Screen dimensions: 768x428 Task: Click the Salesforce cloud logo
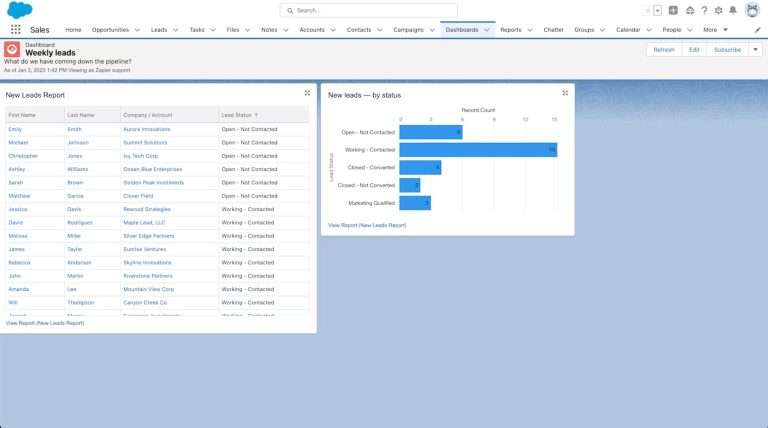pos(20,10)
